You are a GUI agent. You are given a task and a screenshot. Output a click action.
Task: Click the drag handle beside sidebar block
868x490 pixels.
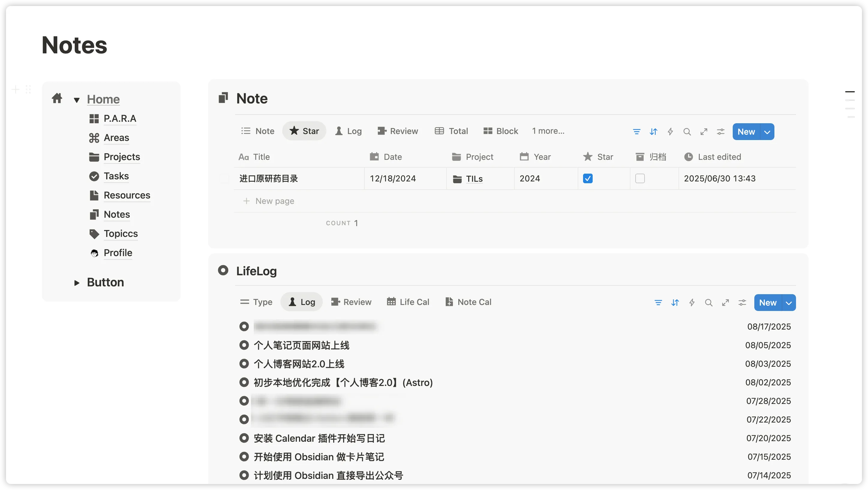(28, 90)
